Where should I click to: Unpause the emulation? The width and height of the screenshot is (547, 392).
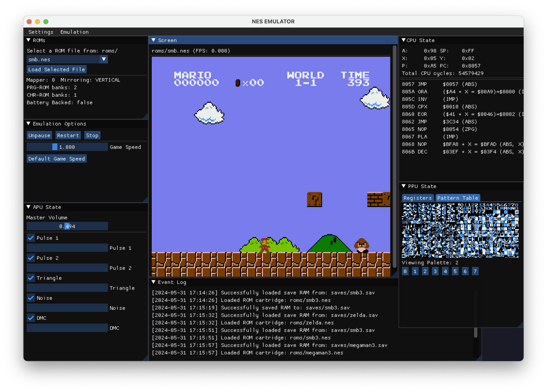(39, 135)
